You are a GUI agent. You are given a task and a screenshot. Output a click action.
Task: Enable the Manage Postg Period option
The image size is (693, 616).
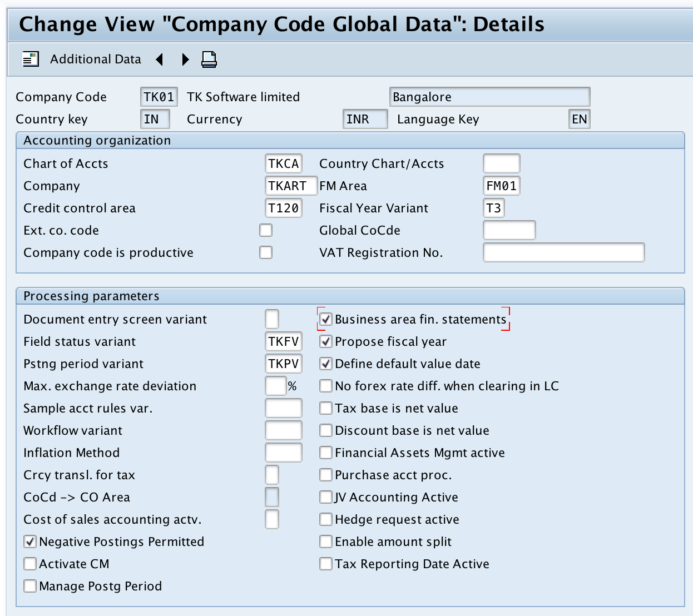pyautogui.click(x=29, y=585)
